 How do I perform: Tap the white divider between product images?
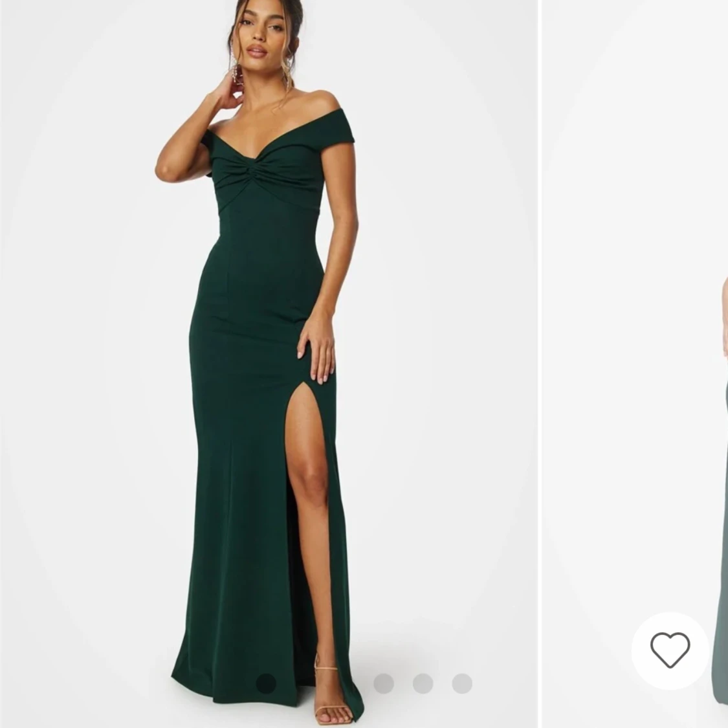click(540, 364)
